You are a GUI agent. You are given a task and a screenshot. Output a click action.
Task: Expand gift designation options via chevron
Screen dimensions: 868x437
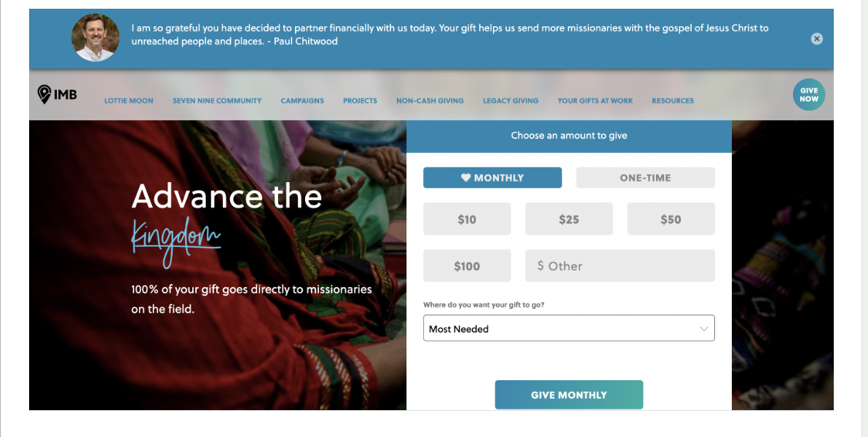click(x=704, y=328)
